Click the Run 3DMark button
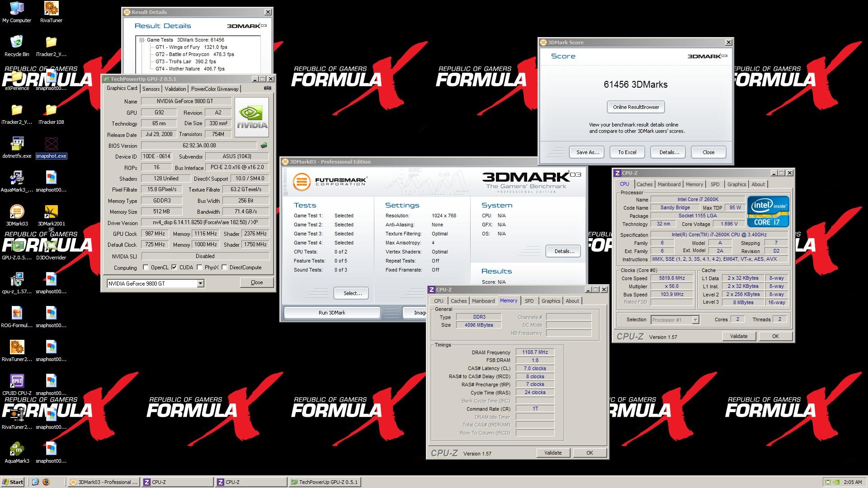The image size is (868, 488). click(332, 313)
